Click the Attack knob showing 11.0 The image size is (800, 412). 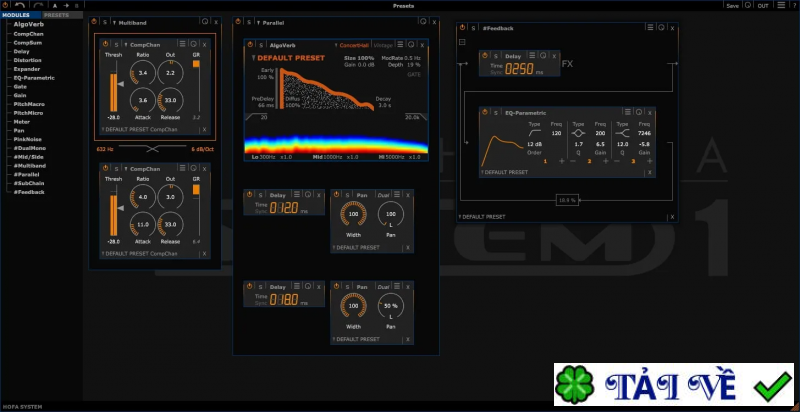(x=143, y=224)
